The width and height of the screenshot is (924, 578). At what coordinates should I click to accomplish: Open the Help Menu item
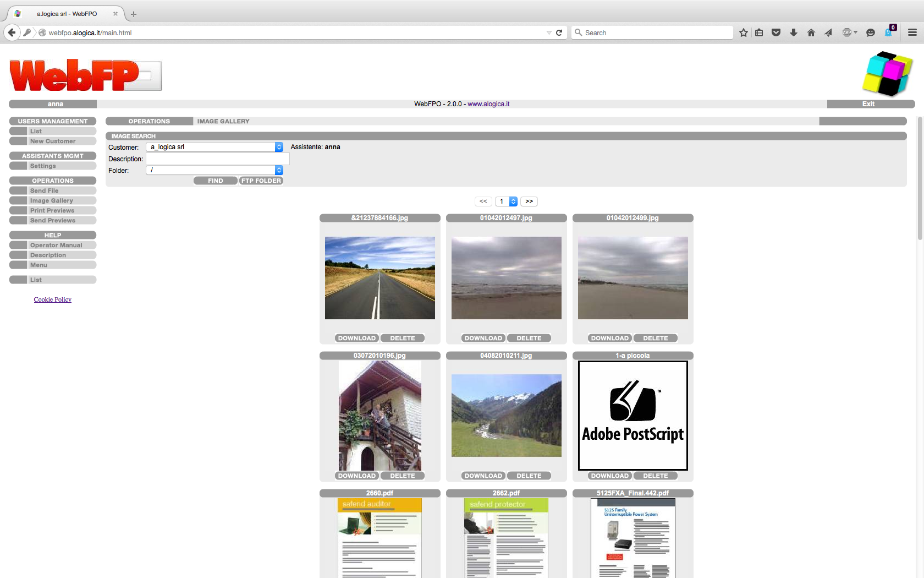(53, 265)
